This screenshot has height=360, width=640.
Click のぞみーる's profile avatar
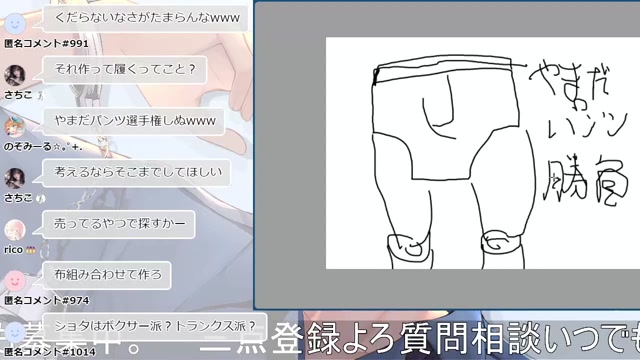click(x=15, y=127)
